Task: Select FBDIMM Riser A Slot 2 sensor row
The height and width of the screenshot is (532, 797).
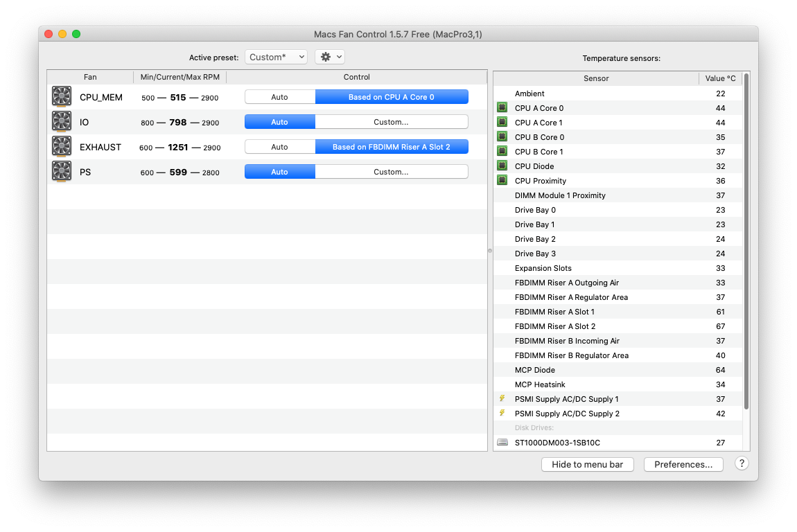Action: click(618, 326)
